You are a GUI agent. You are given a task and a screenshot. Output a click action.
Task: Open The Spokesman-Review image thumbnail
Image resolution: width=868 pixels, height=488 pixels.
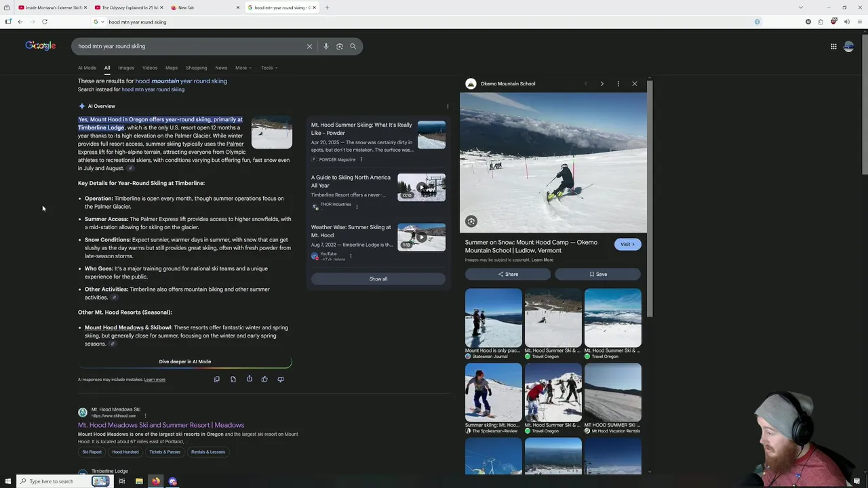click(494, 392)
